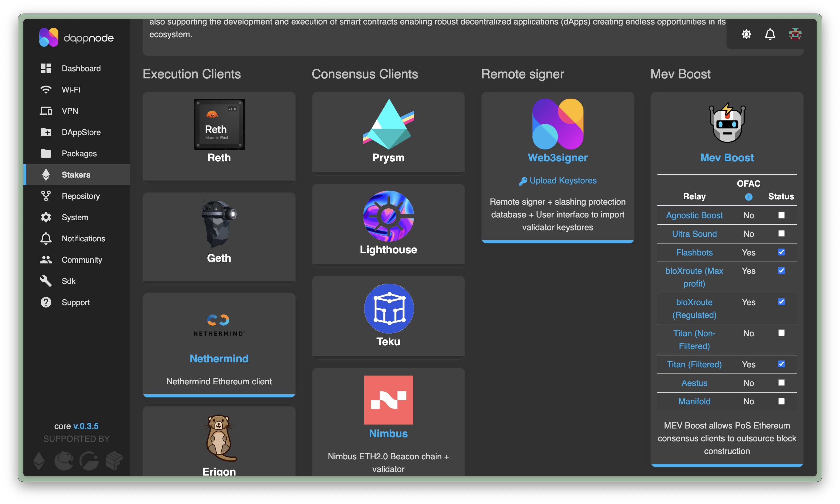
Task: Click the Community people icon
Action: coord(46,260)
